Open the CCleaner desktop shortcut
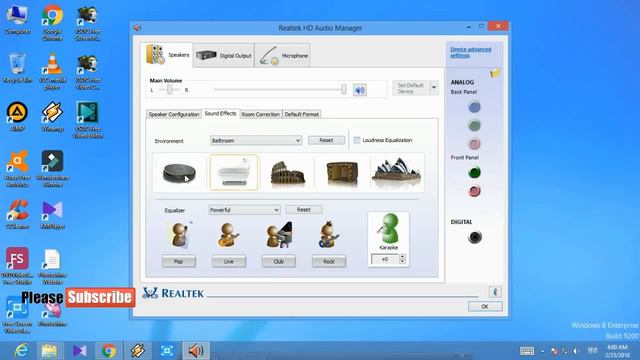Image resolution: width=640 pixels, height=360 pixels. point(17,215)
